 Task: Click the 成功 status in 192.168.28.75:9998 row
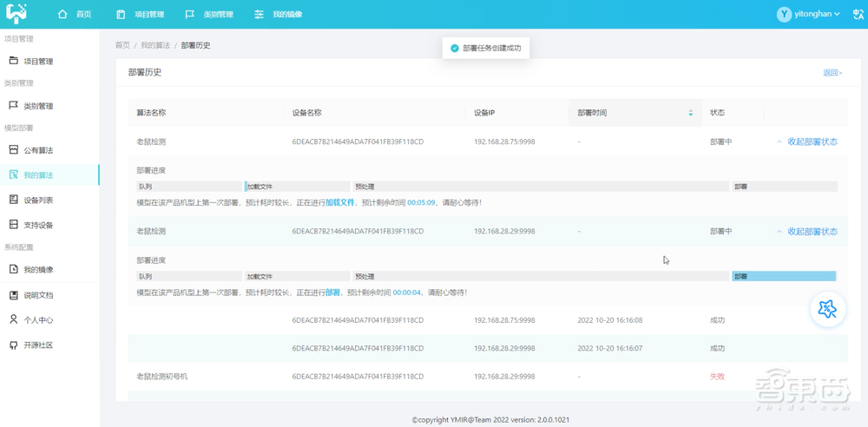click(x=718, y=320)
